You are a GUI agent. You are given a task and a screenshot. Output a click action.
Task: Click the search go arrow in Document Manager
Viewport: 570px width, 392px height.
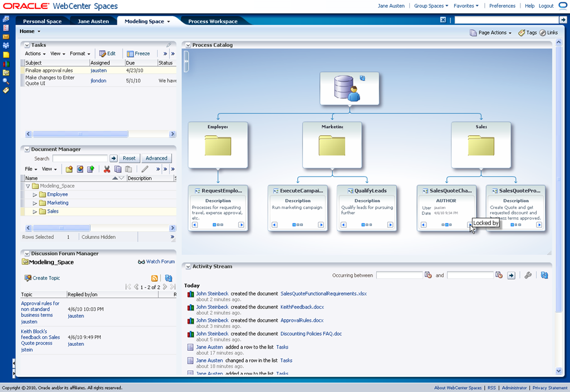pos(114,158)
